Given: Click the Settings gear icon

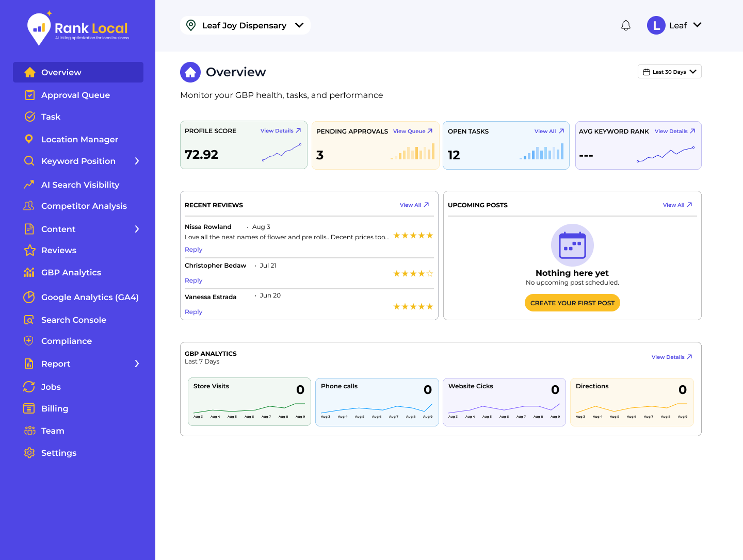Looking at the screenshot, I should click(29, 453).
